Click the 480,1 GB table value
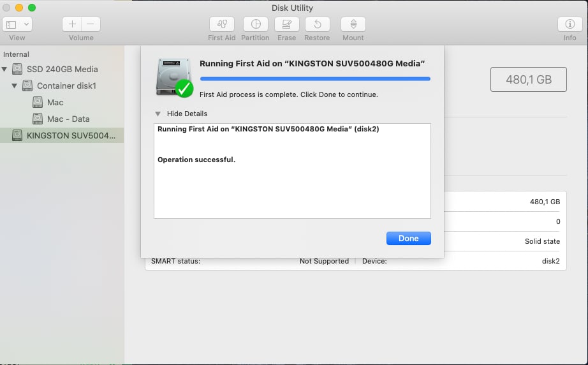The width and height of the screenshot is (588, 365). point(545,202)
